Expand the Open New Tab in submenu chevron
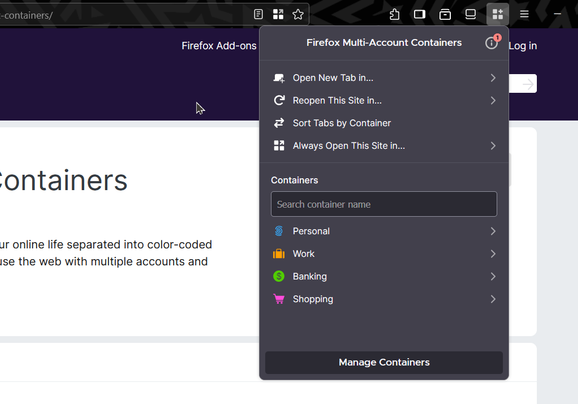This screenshot has height=404, width=578. pos(493,78)
